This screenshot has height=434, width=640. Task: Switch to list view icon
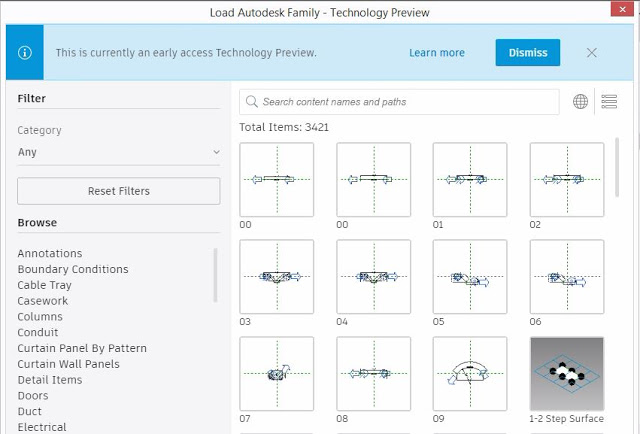pyautogui.click(x=609, y=101)
